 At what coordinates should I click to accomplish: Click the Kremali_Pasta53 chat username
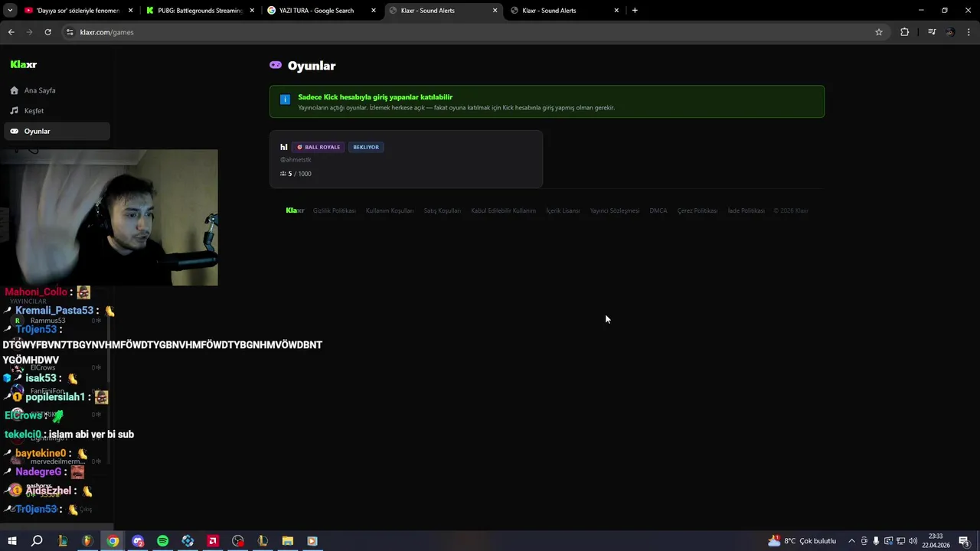tap(54, 310)
